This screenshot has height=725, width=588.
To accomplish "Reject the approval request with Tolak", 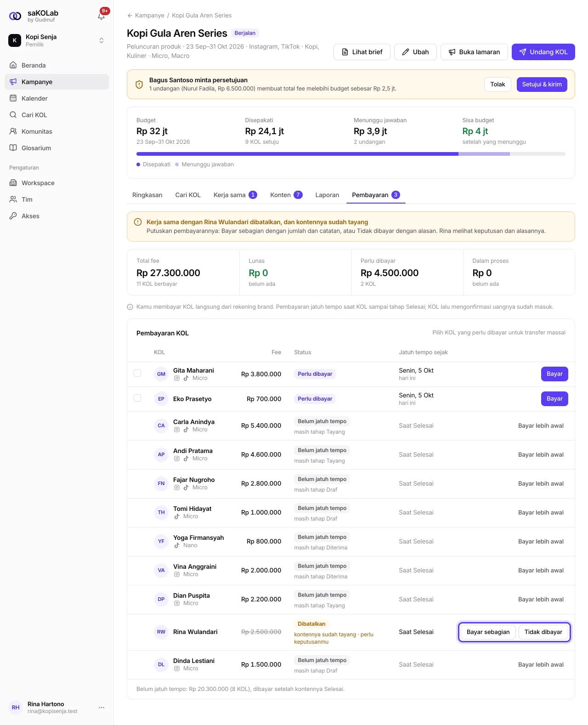I will (498, 85).
